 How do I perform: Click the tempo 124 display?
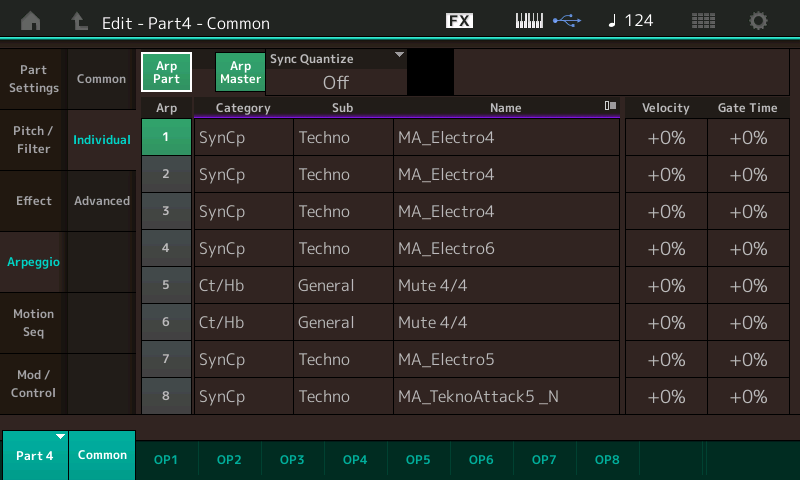[630, 21]
